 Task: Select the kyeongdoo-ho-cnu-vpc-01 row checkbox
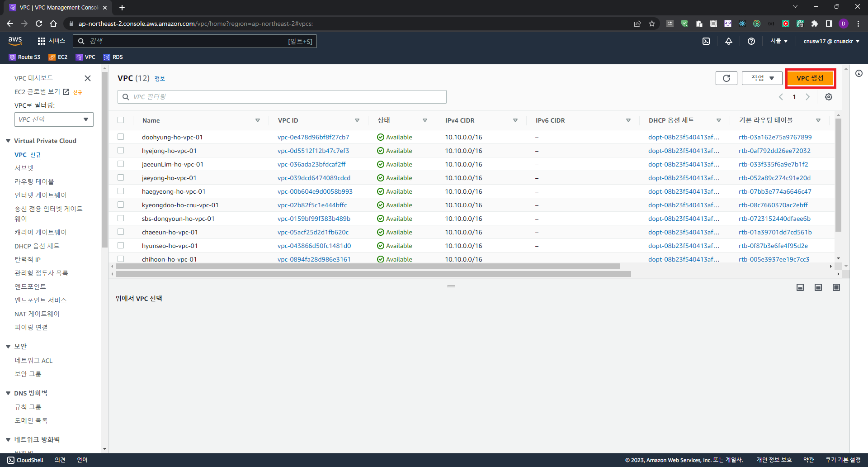[x=121, y=205]
